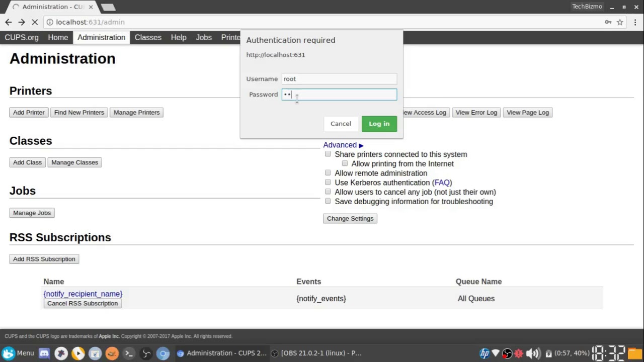Open taskbar icon next to Discord

61,353
